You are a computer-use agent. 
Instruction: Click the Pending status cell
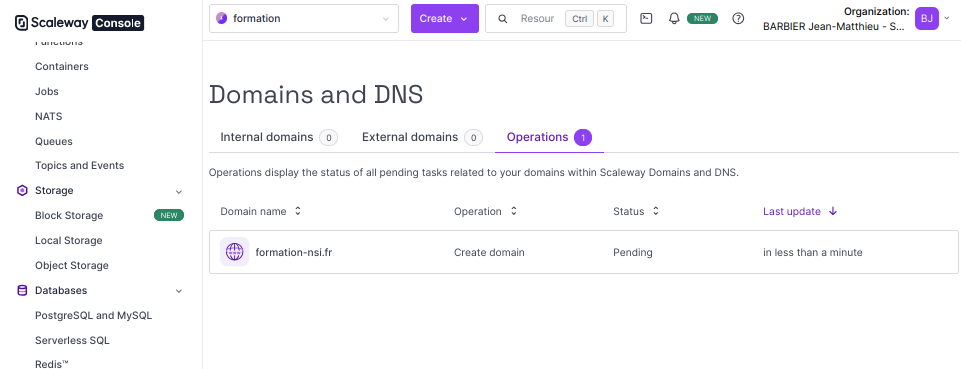[632, 252]
